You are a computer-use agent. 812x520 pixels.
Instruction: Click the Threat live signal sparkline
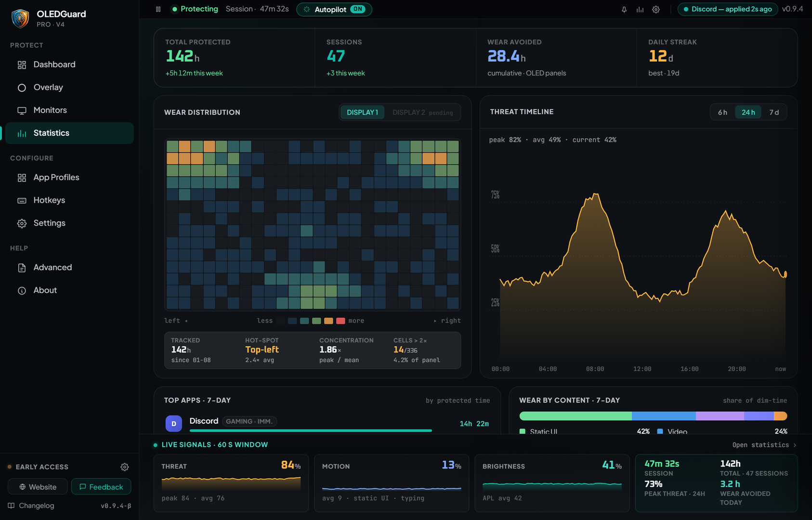pos(231,483)
